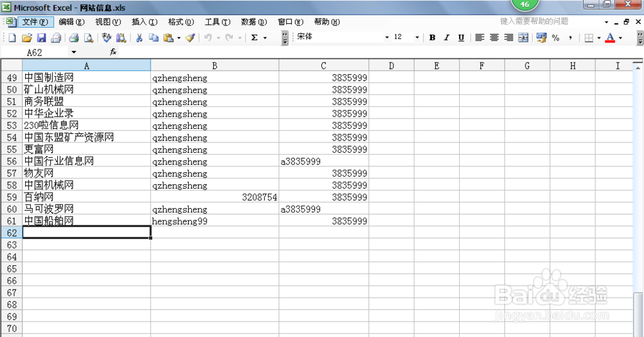
Task: Select cell containing 中国东盟矿产资源网
Action: pyautogui.click(x=87, y=137)
